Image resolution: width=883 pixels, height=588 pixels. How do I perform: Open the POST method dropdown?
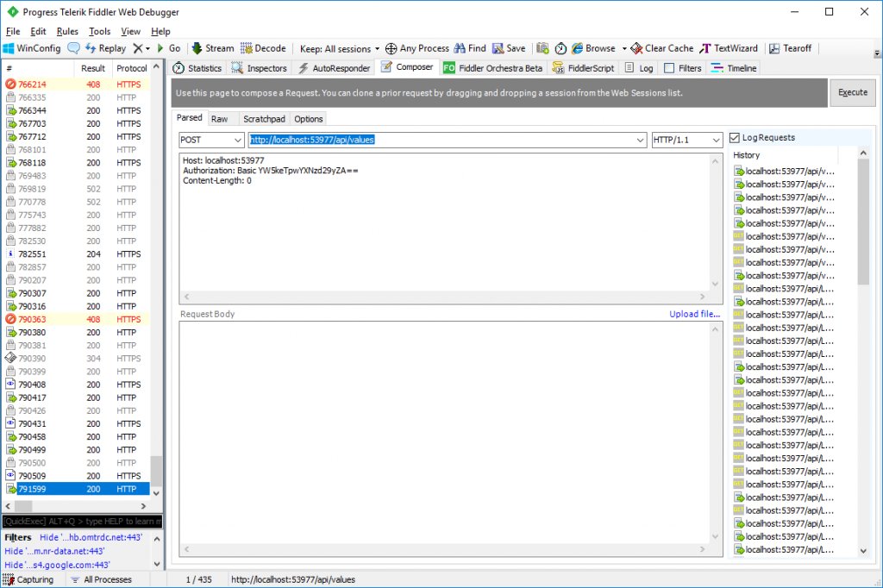pyautogui.click(x=211, y=140)
